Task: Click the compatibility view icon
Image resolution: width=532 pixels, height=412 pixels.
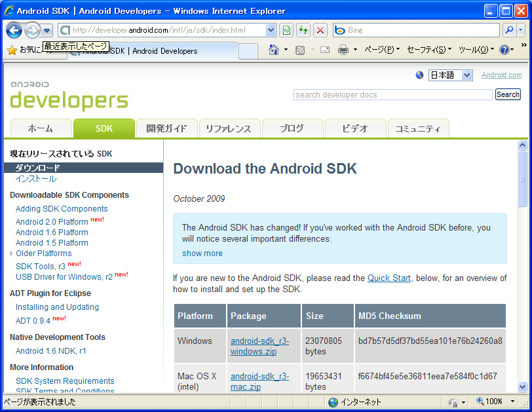Action: click(x=286, y=31)
